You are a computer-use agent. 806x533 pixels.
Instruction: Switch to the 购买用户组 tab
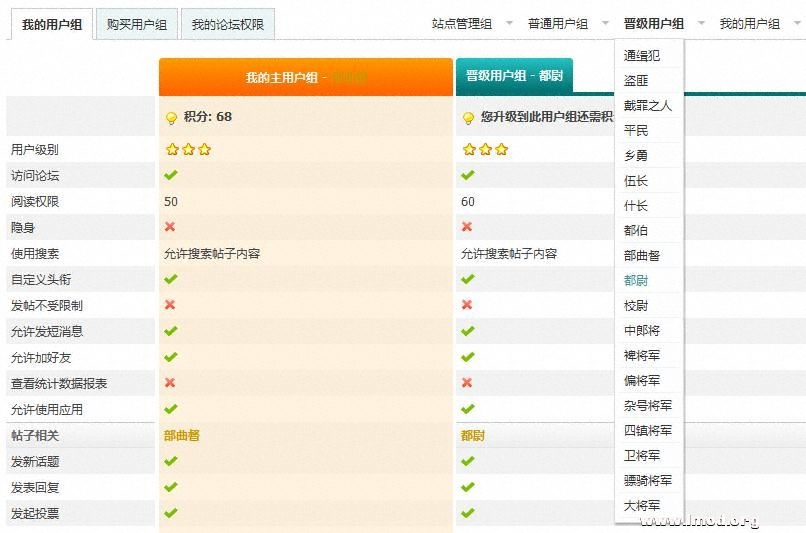tap(137, 24)
